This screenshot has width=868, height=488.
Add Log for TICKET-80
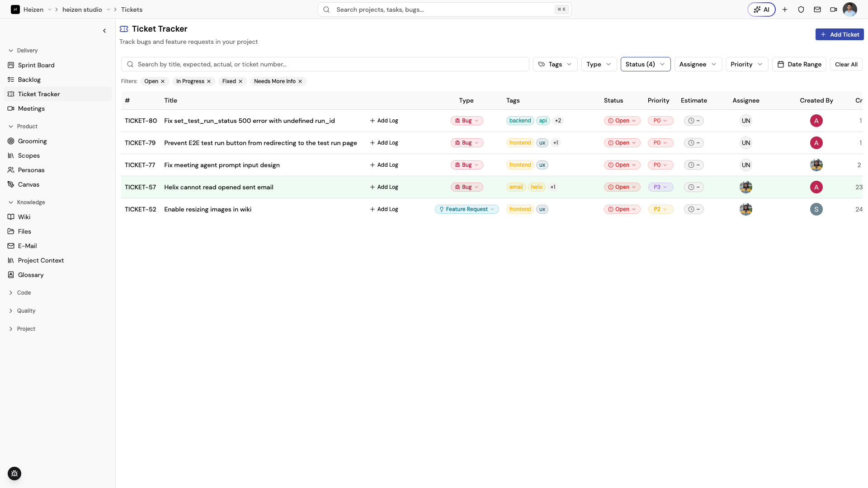point(384,121)
